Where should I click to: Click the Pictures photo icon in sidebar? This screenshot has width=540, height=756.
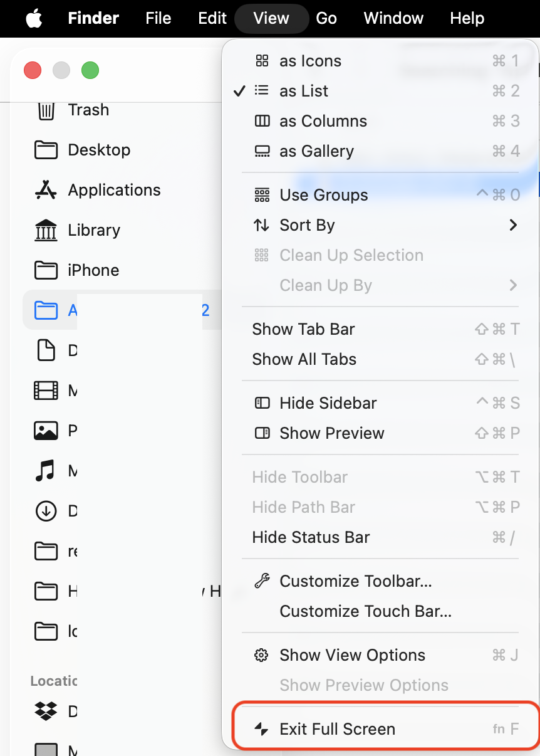click(46, 431)
